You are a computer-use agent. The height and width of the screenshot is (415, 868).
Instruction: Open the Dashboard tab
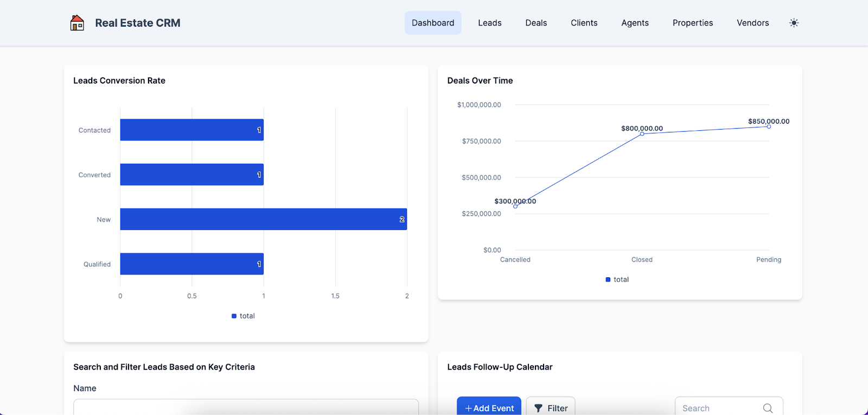pos(432,23)
